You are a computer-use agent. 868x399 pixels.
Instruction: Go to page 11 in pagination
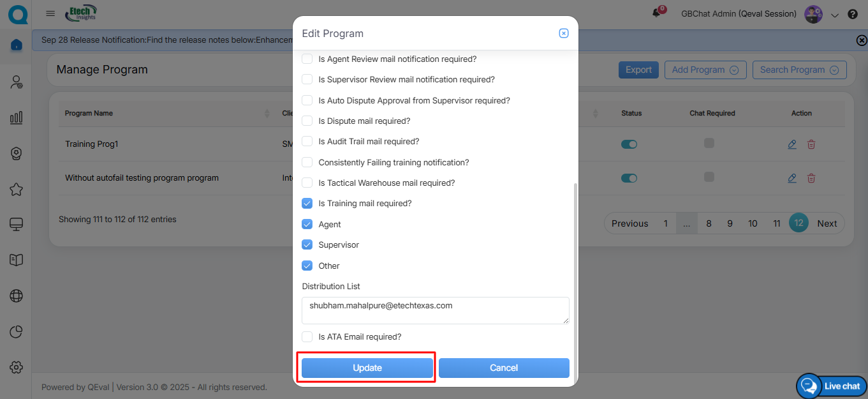(x=776, y=223)
